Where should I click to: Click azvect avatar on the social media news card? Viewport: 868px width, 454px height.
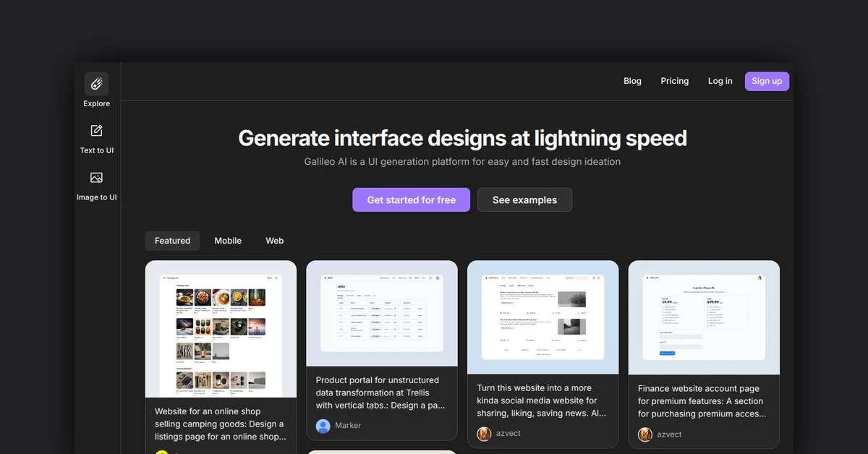[484, 434]
